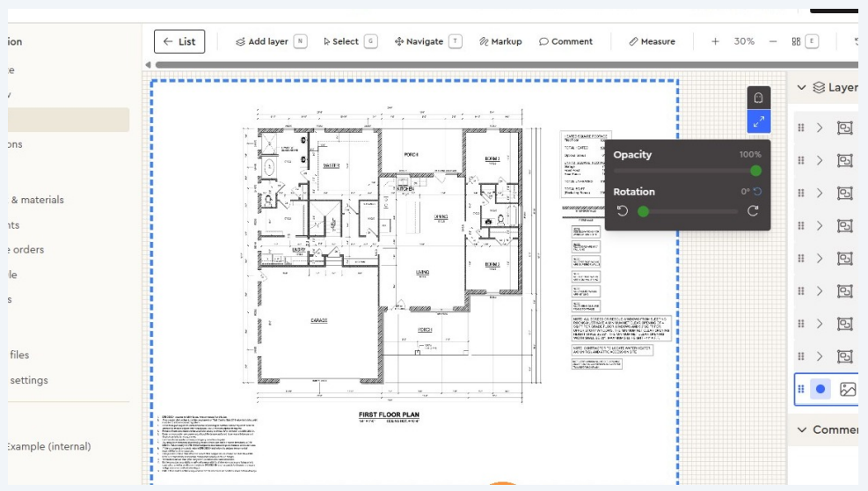Image resolution: width=868 pixels, height=491 pixels.
Task: Activate the Select tool in toolbar
Action: click(x=340, y=41)
